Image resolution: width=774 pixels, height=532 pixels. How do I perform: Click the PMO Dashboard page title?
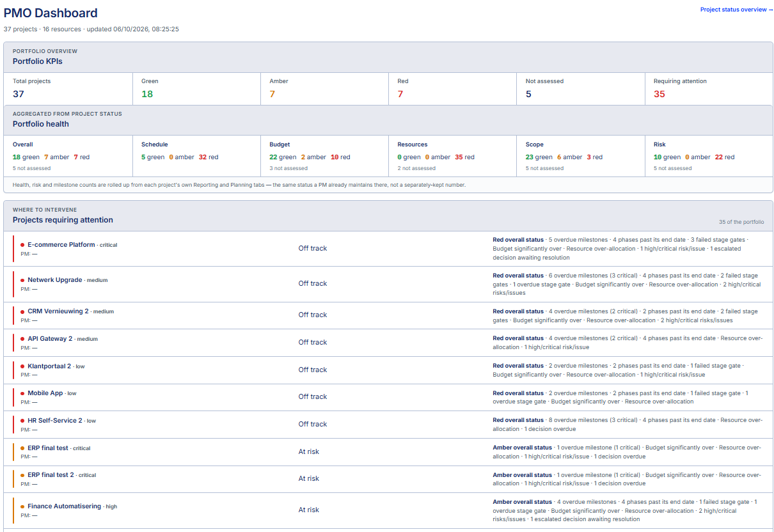click(x=51, y=13)
